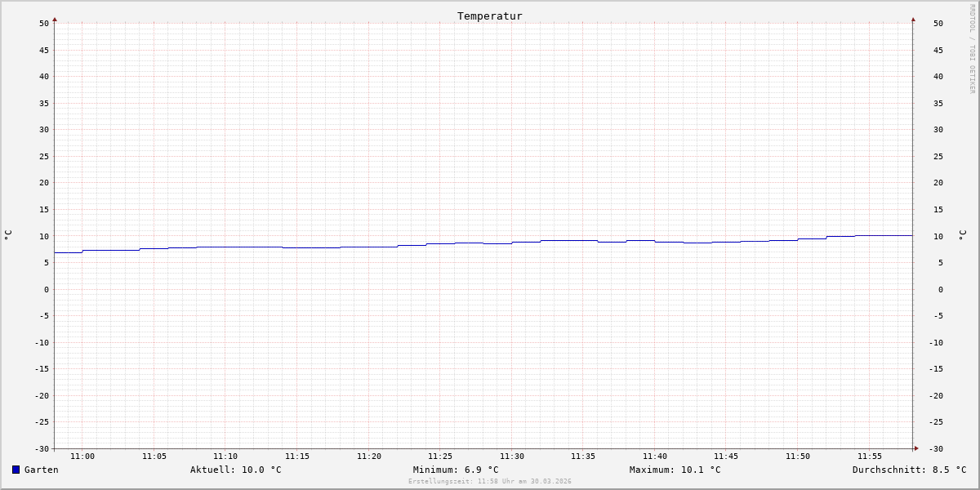Click the 11:10 time axis label
This screenshot has height=490, width=980.
[225, 457]
